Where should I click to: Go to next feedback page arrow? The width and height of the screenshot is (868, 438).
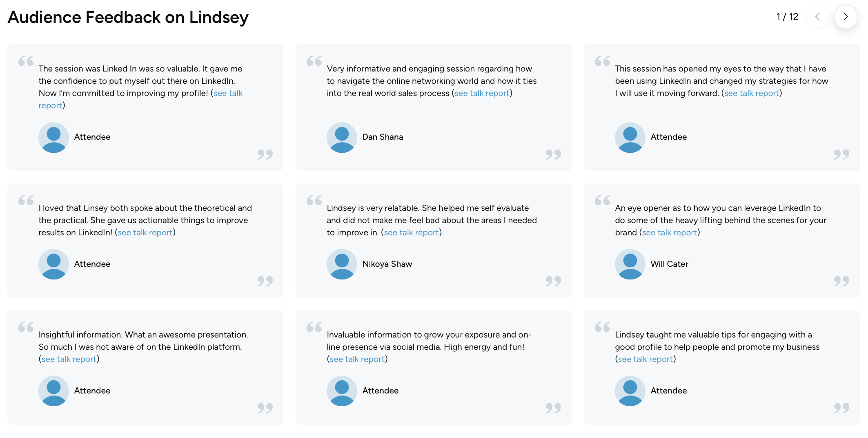click(x=846, y=17)
